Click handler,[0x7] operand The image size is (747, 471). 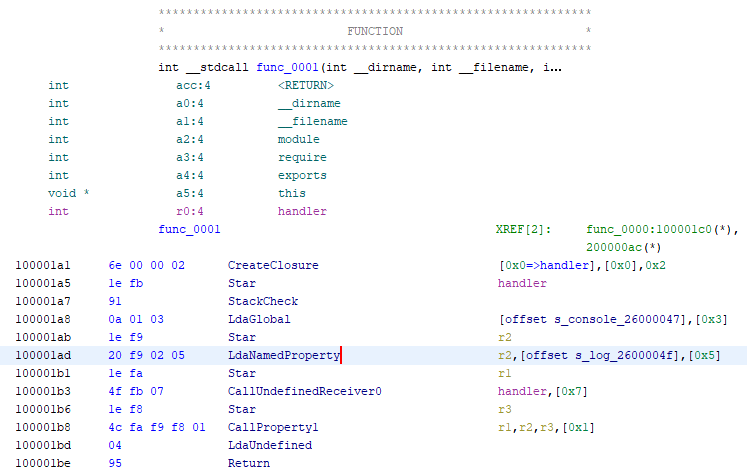pyautogui.click(x=543, y=391)
